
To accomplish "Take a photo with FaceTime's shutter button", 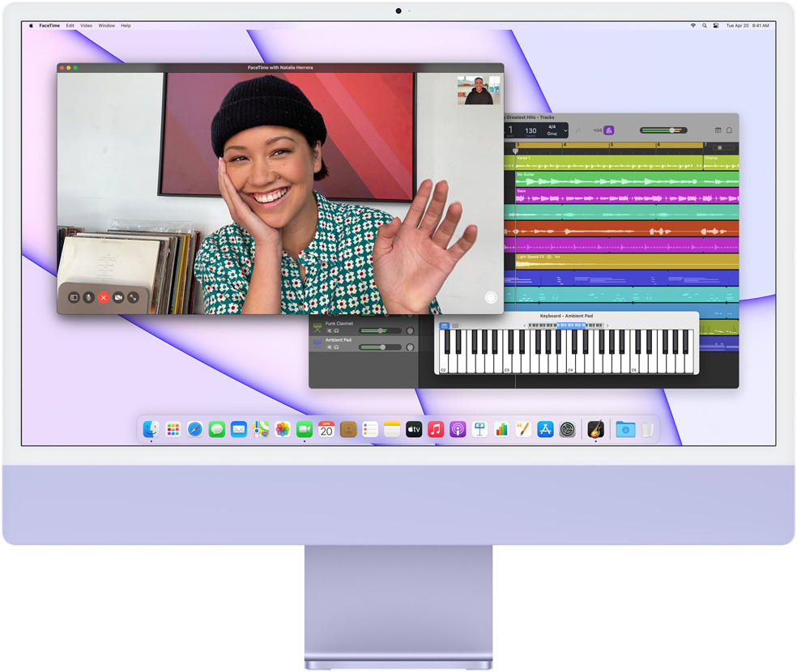I will [489, 297].
